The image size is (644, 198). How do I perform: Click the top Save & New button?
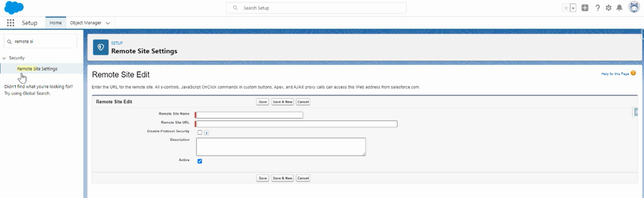click(283, 102)
